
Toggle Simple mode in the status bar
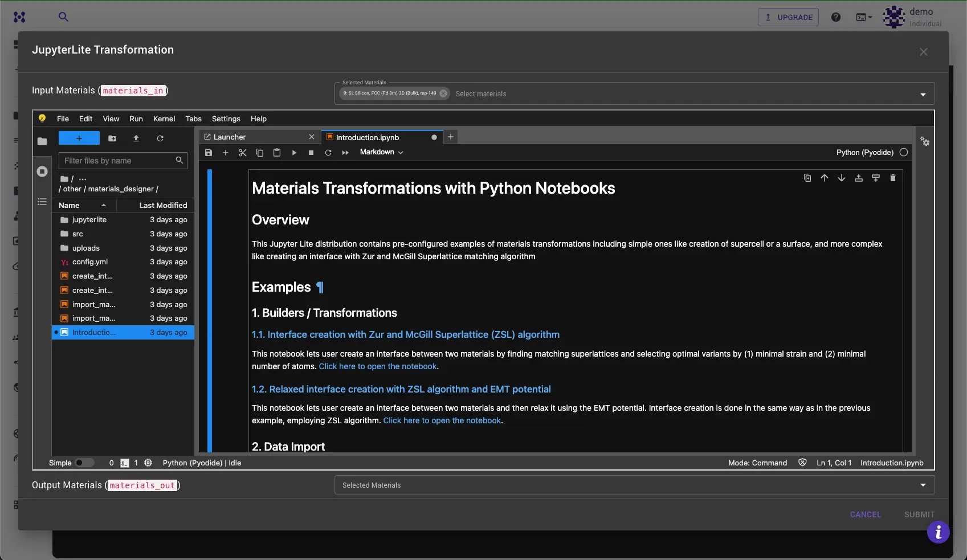[85, 463]
